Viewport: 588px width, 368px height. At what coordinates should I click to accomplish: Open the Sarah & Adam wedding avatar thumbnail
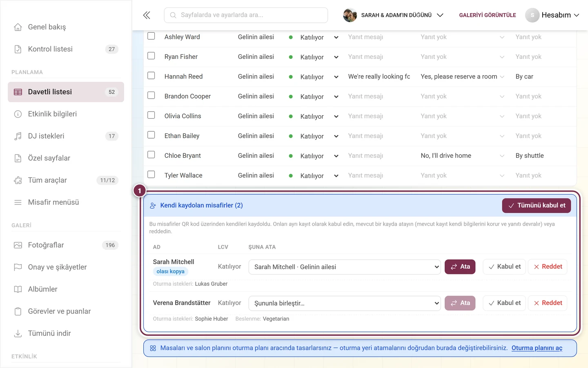(x=350, y=15)
